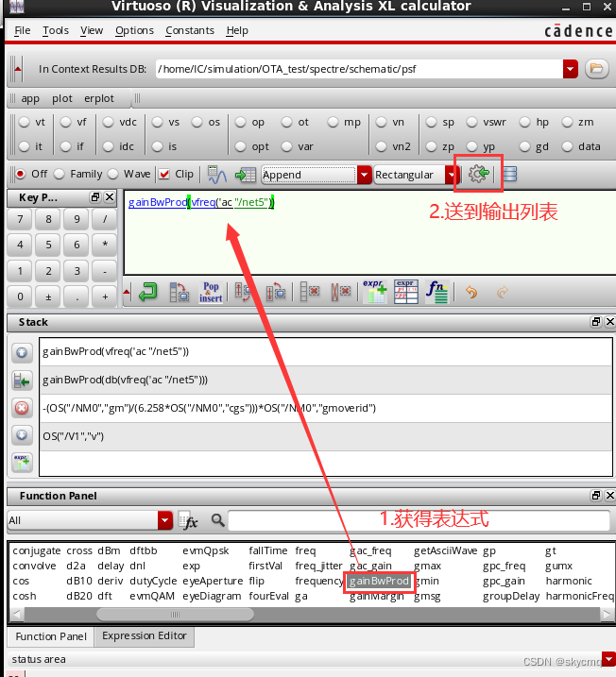Open the status area dropdown arrow
This screenshot has width=616, height=677.
pyautogui.click(x=609, y=660)
